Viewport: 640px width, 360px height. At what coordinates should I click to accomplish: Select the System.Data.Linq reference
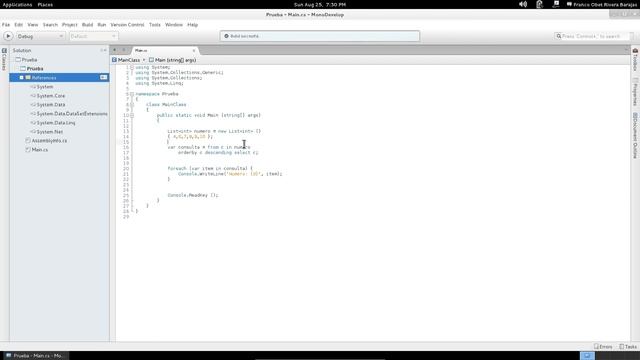point(56,122)
